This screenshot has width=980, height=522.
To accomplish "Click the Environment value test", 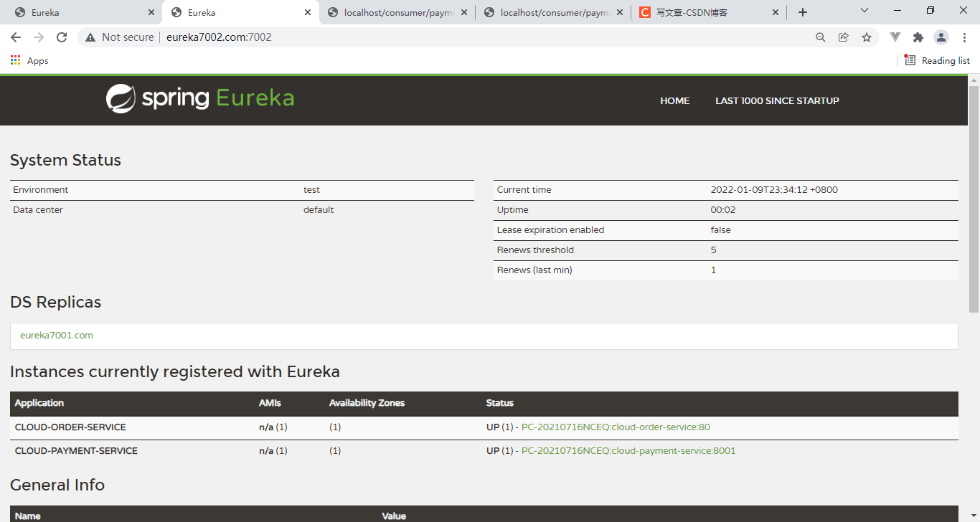I will click(311, 190).
